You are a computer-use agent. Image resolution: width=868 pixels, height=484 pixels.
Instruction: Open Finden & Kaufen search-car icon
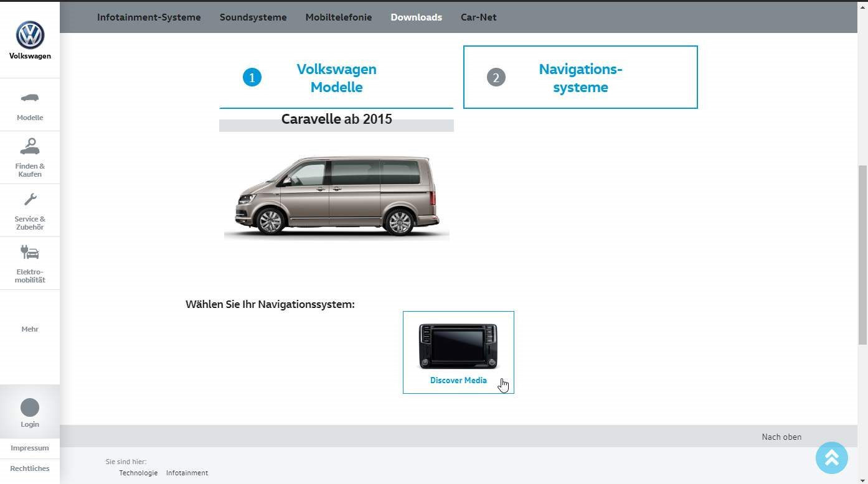pyautogui.click(x=30, y=146)
